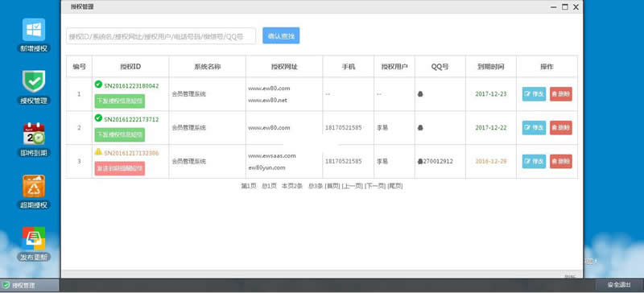644x293 pixels.
Task: Click the www.ew80.net URL
Action: point(268,101)
